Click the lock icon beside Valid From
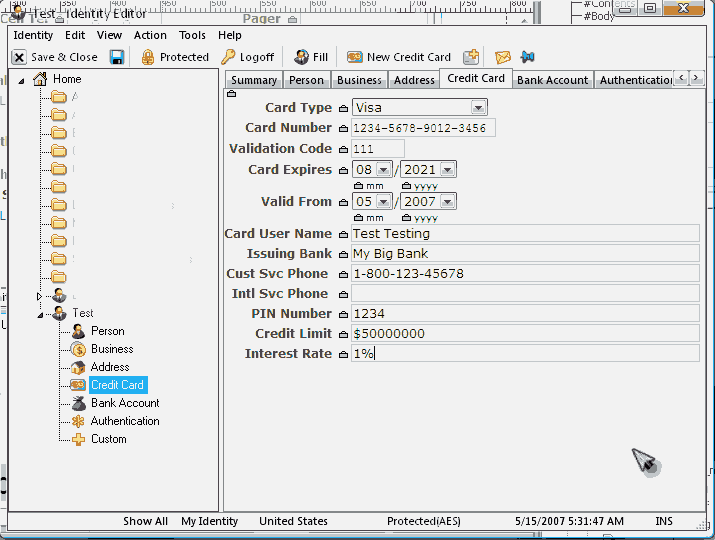 pyautogui.click(x=343, y=202)
